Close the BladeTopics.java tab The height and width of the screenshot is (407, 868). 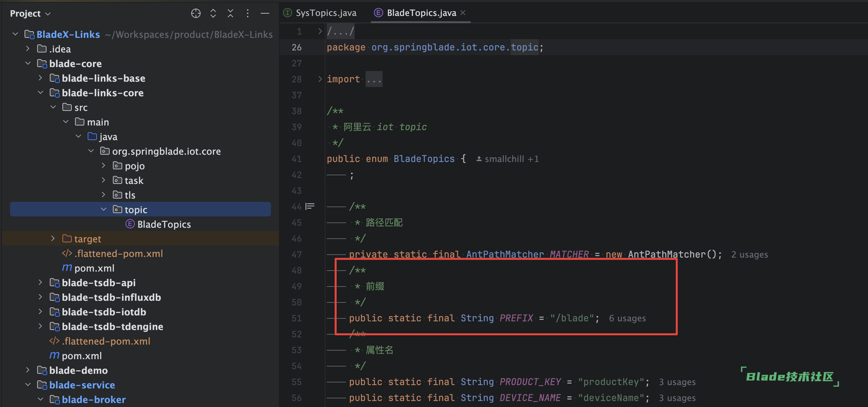click(463, 13)
